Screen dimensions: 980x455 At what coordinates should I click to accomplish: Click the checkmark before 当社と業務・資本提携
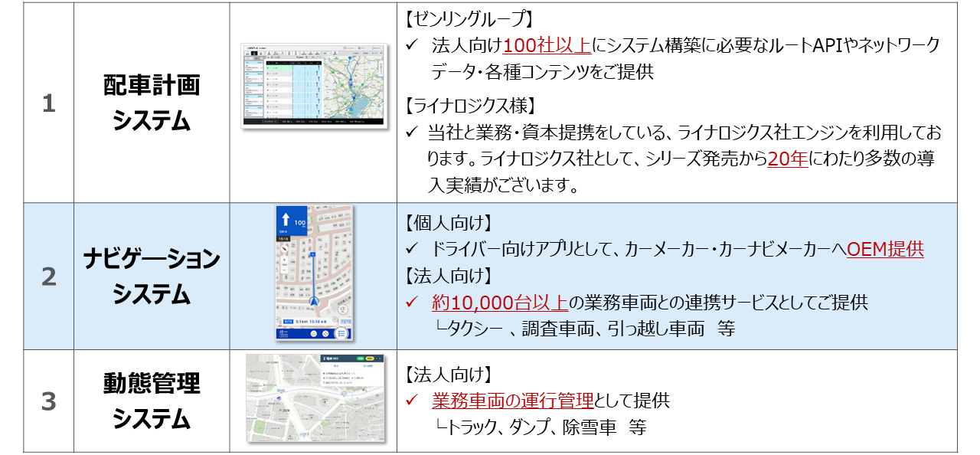(411, 133)
